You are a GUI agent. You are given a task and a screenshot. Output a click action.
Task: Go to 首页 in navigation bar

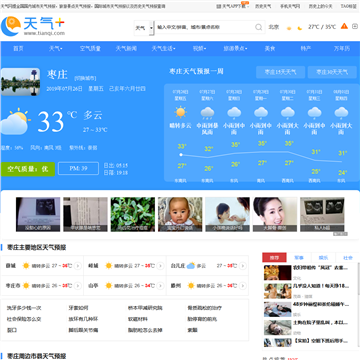coord(18,49)
